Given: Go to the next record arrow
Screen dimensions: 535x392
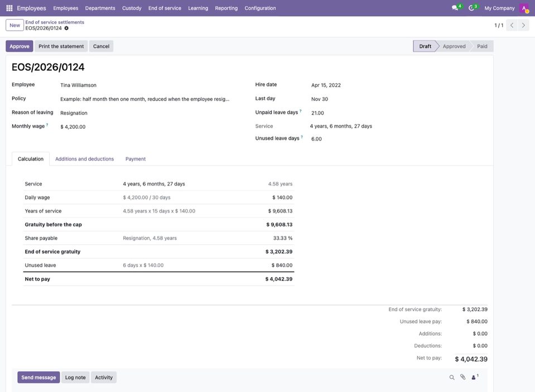Looking at the screenshot, I should pos(523,25).
